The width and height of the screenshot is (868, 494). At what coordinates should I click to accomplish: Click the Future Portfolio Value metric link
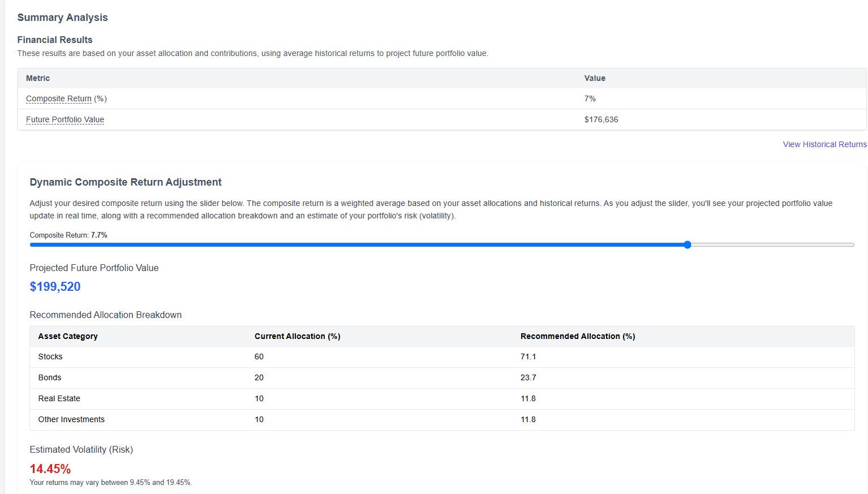point(65,119)
